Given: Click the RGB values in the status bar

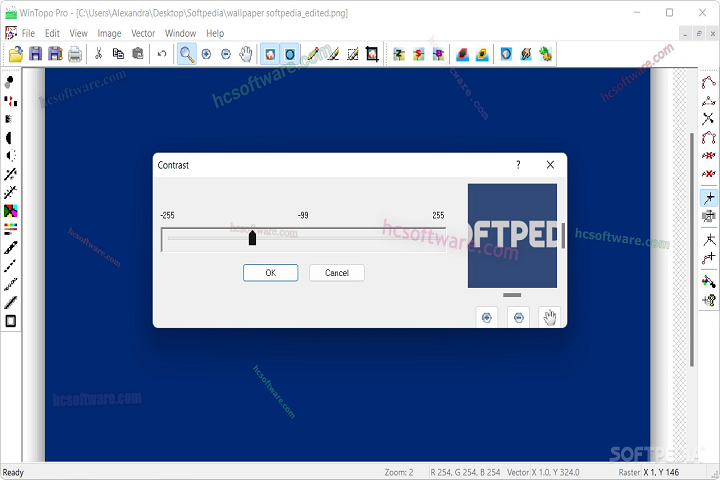Looking at the screenshot, I should click(x=465, y=472).
